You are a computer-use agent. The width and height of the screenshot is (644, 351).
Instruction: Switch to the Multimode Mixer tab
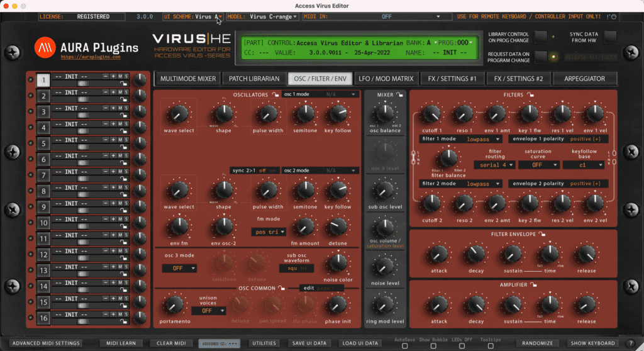[x=188, y=79]
